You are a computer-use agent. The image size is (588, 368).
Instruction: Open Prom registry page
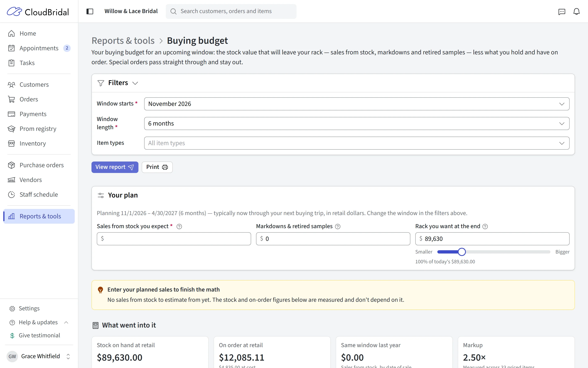39,129
